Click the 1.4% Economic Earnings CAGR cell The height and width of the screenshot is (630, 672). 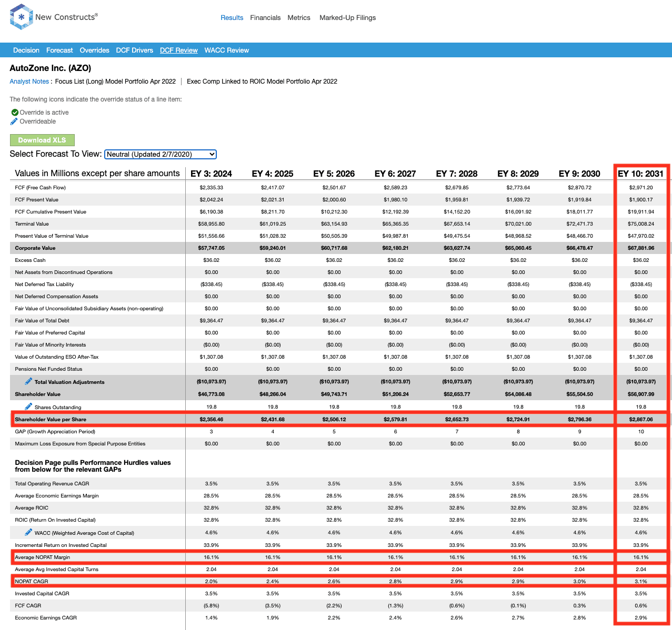click(x=212, y=618)
